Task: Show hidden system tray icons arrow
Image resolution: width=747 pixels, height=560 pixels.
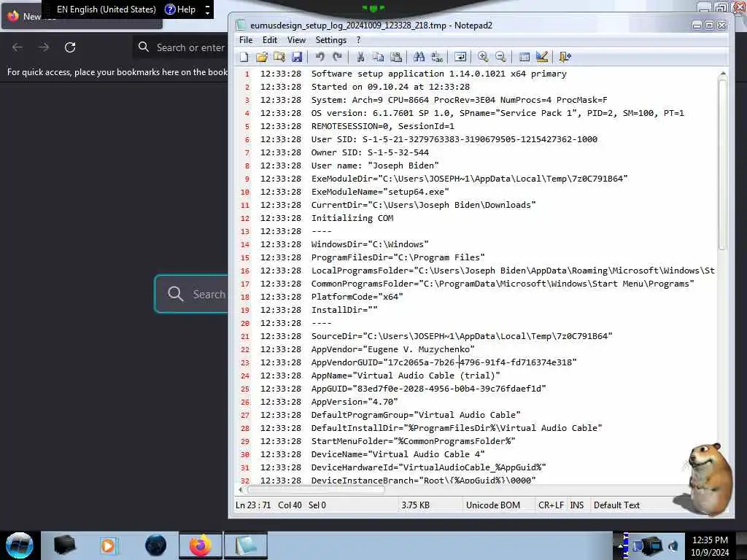Action: pos(620,546)
